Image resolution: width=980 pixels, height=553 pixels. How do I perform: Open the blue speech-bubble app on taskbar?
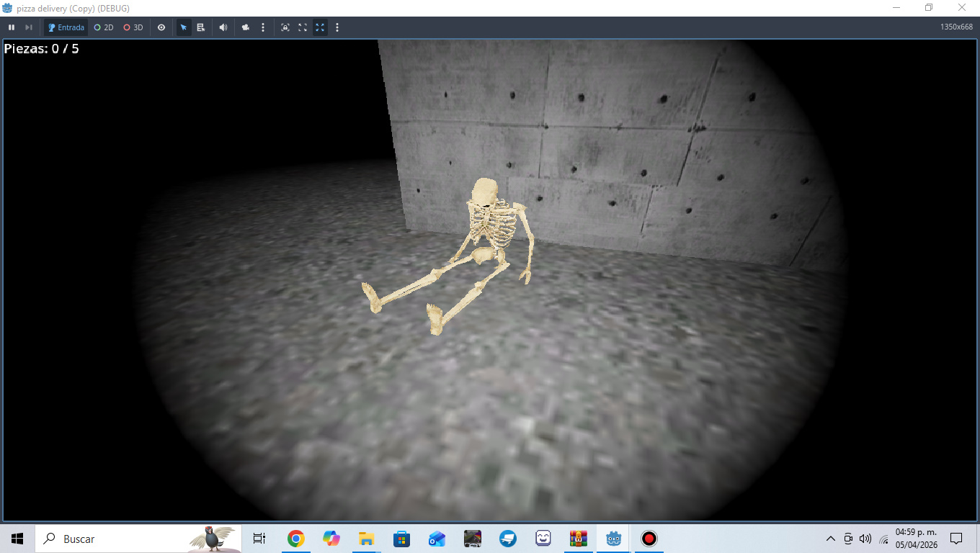507,539
